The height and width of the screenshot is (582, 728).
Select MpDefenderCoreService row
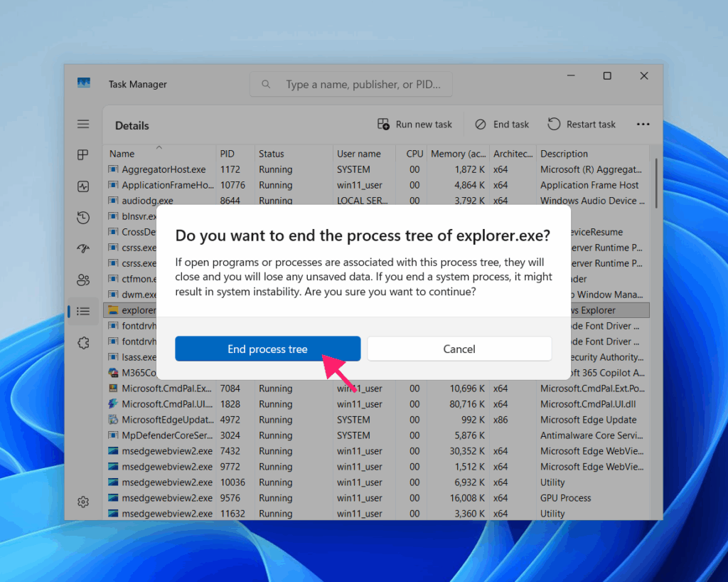(377, 435)
